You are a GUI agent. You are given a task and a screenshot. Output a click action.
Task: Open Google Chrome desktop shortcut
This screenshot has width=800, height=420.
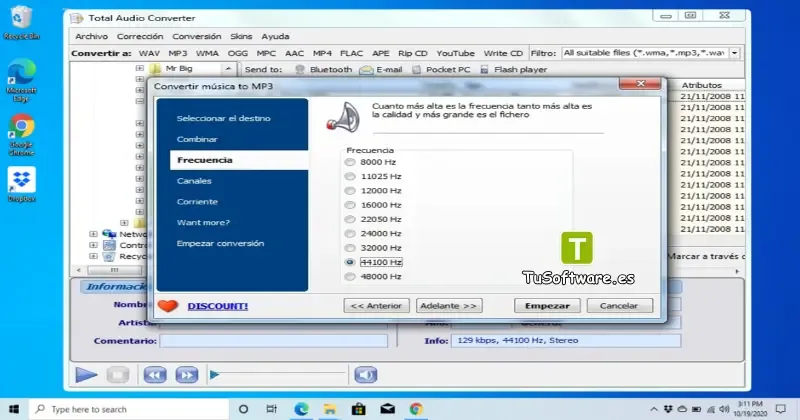(21, 135)
